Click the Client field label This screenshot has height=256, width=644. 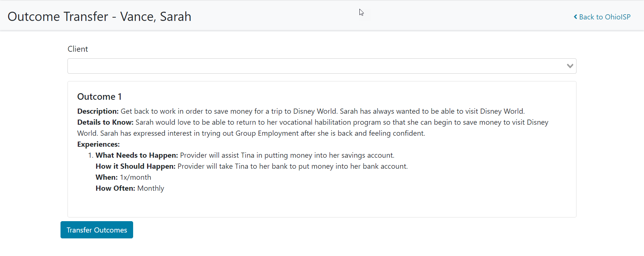coord(78,49)
